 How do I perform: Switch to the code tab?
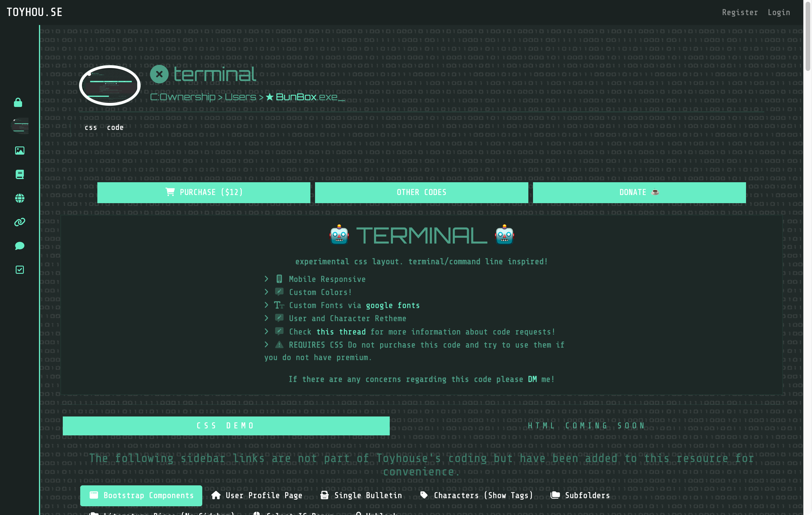[x=115, y=127]
